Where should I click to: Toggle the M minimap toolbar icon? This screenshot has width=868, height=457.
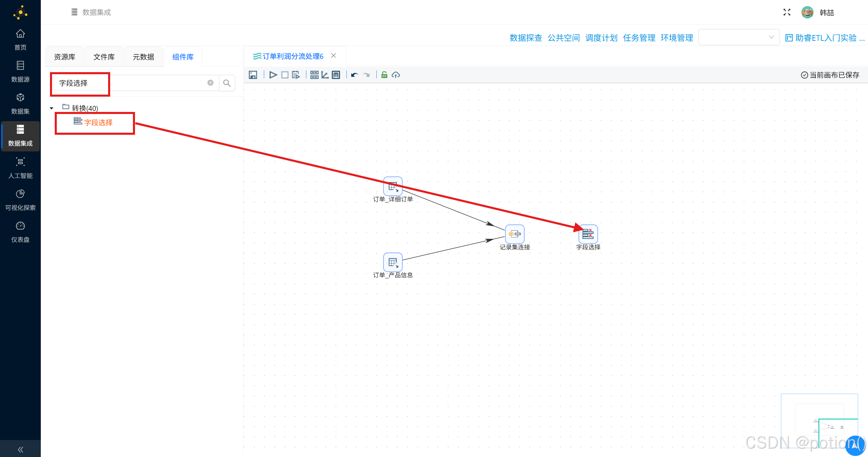(x=336, y=75)
